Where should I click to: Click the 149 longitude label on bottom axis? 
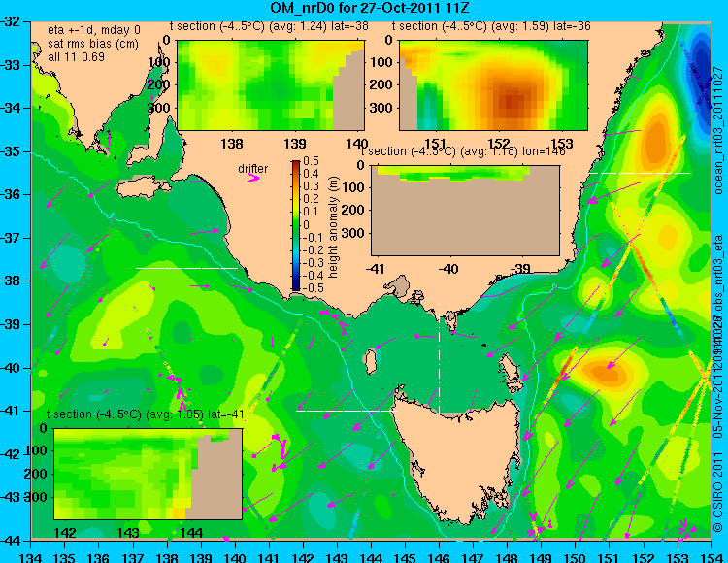(541, 557)
